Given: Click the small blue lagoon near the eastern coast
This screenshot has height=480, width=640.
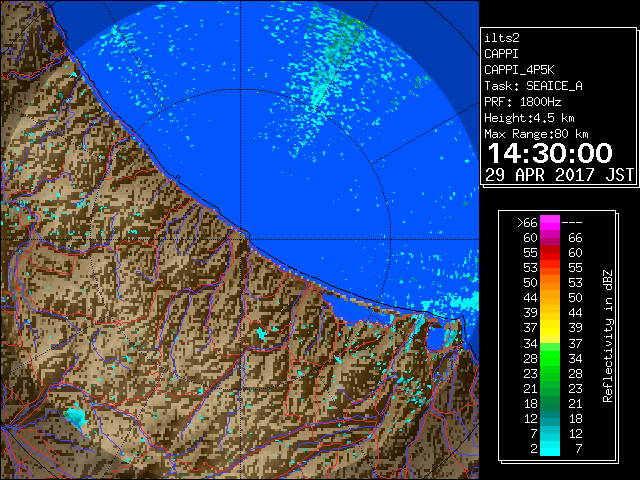Looking at the screenshot, I should click(435, 337).
